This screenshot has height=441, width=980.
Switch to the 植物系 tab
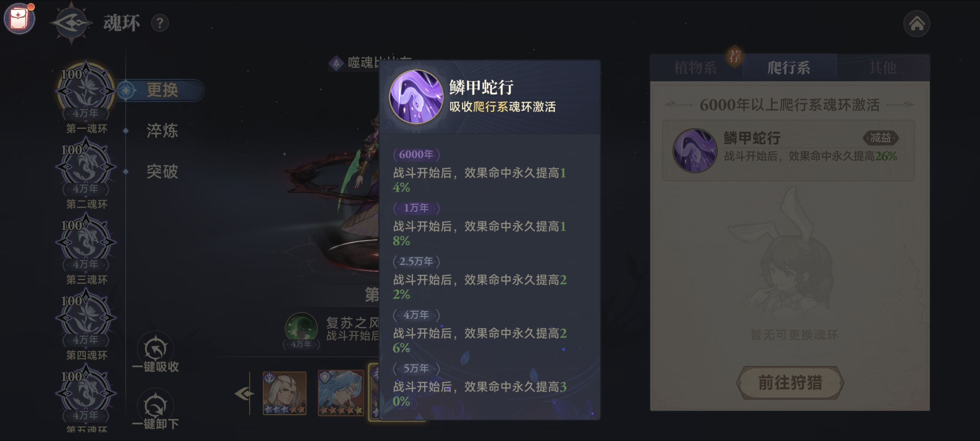click(x=696, y=68)
